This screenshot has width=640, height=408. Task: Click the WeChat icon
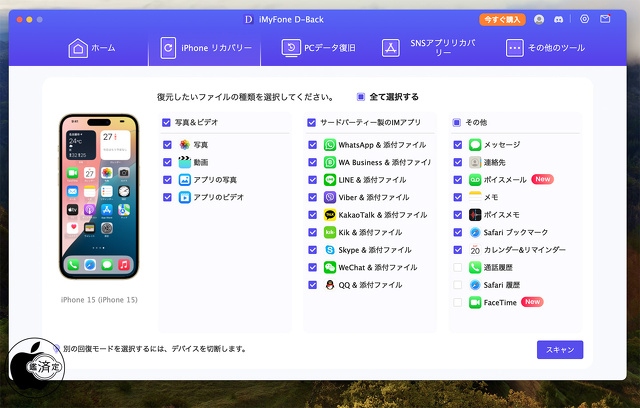[330, 268]
